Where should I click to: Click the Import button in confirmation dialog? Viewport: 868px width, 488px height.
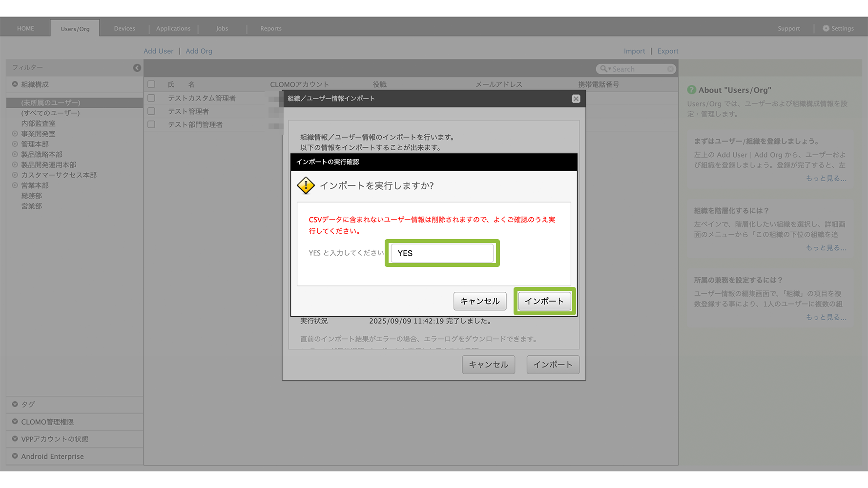pyautogui.click(x=544, y=301)
